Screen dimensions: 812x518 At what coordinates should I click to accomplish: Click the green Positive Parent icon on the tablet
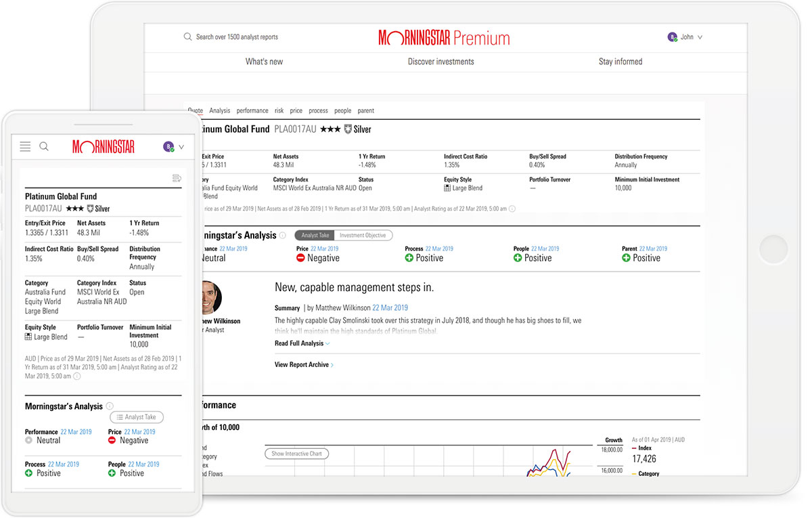coord(626,258)
